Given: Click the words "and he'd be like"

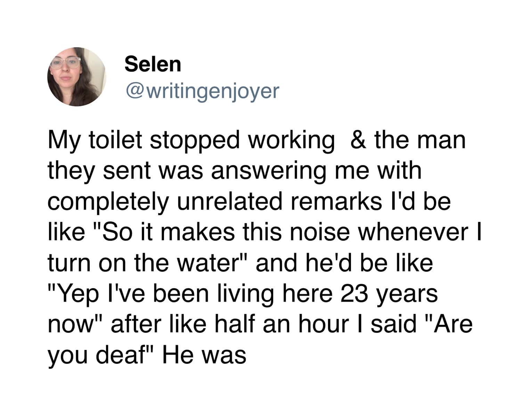Looking at the screenshot, I should (344, 263).
